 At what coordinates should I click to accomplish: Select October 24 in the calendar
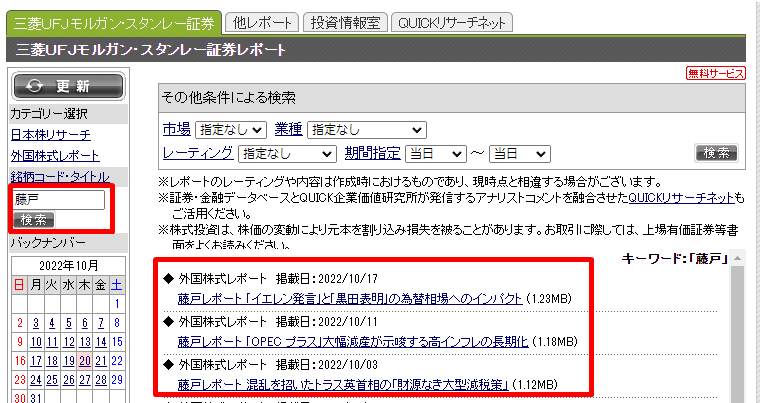pyautogui.click(x=36, y=379)
